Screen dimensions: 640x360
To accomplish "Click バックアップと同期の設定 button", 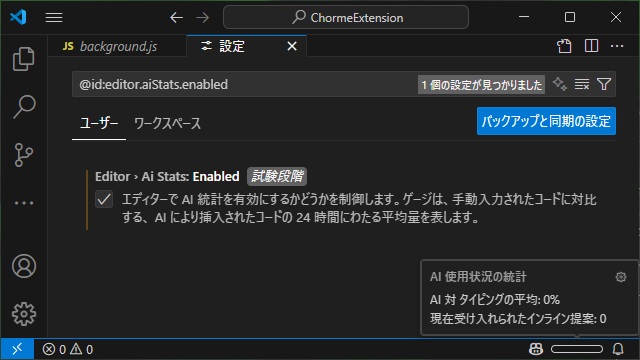I will [x=546, y=121].
